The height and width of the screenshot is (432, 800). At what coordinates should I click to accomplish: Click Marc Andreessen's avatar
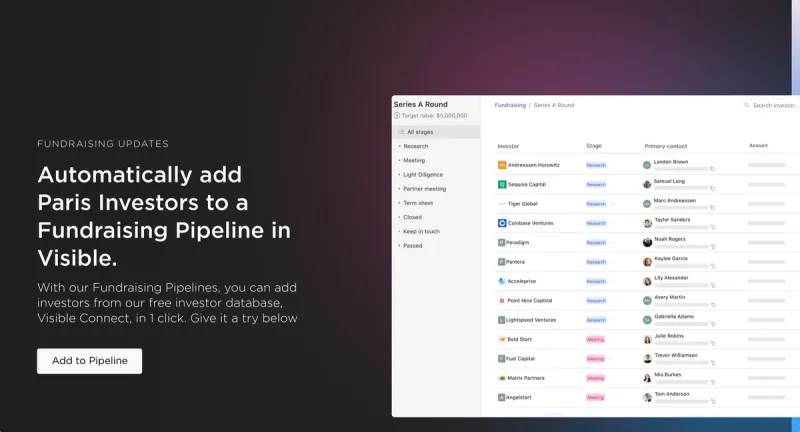coord(647,204)
